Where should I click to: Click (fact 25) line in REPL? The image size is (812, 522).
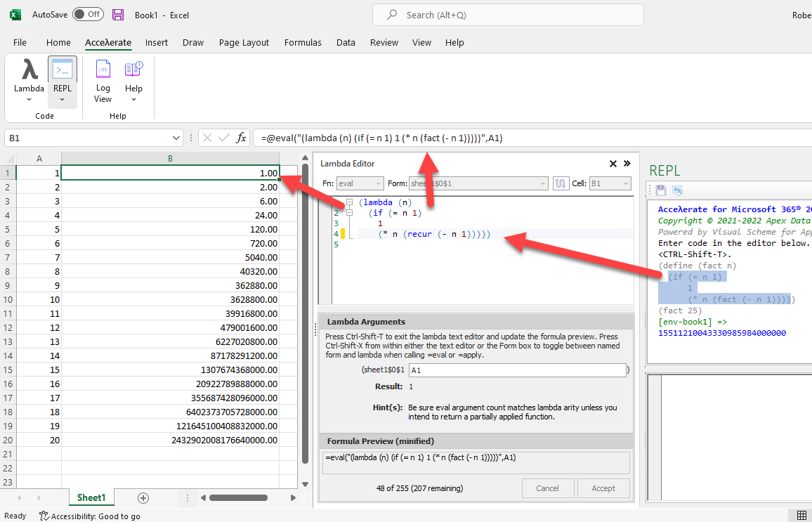click(x=680, y=311)
